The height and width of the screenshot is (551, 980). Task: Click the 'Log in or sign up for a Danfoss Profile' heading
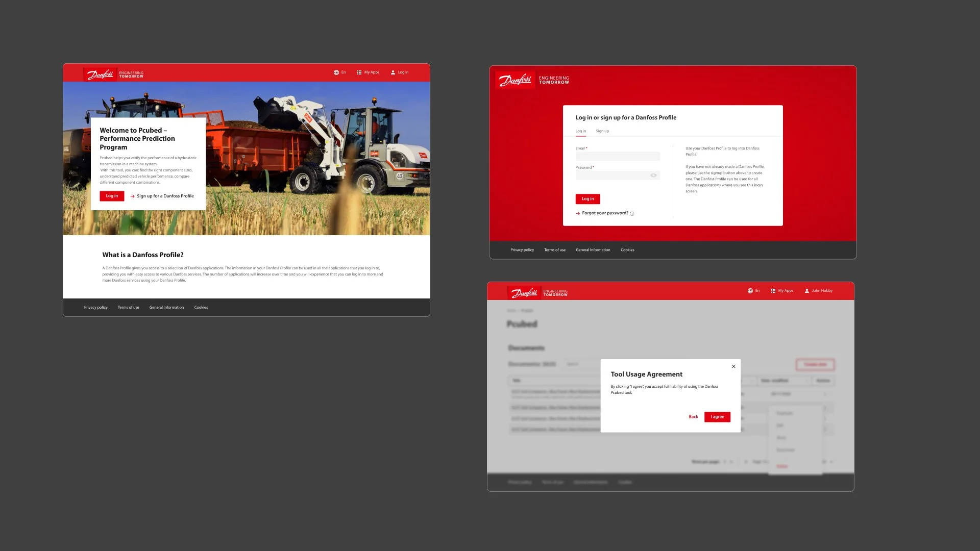point(626,118)
